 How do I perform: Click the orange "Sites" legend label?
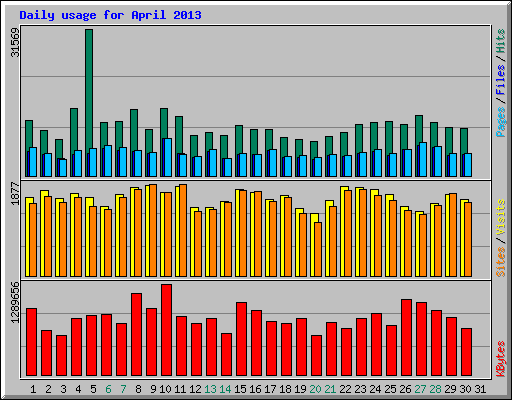pos(500,262)
